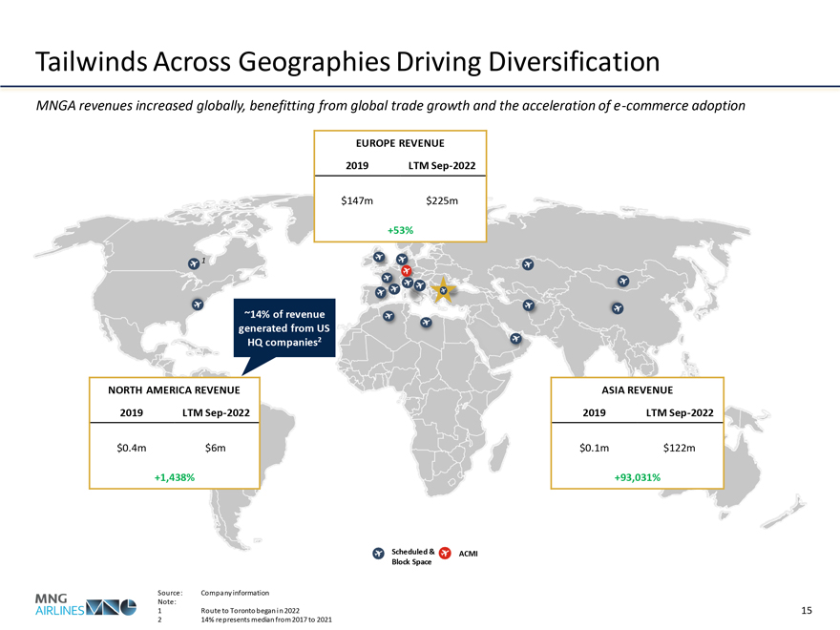Image resolution: width=840 pixels, height=630 pixels.
Task: Click the +53% Europe growth figure
Action: 400,230
